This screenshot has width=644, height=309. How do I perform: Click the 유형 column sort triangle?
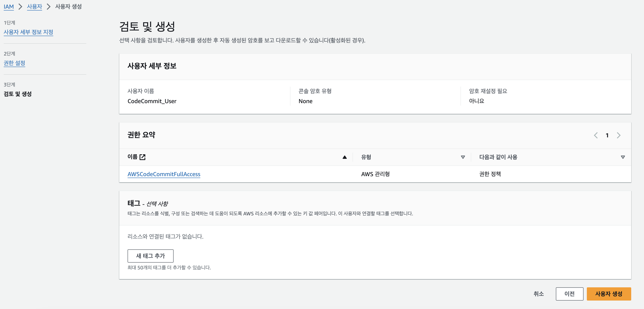tap(463, 157)
